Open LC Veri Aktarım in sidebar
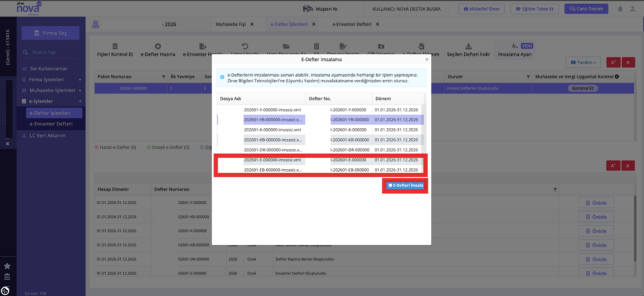Viewport: 644px width, 296px height. point(47,136)
